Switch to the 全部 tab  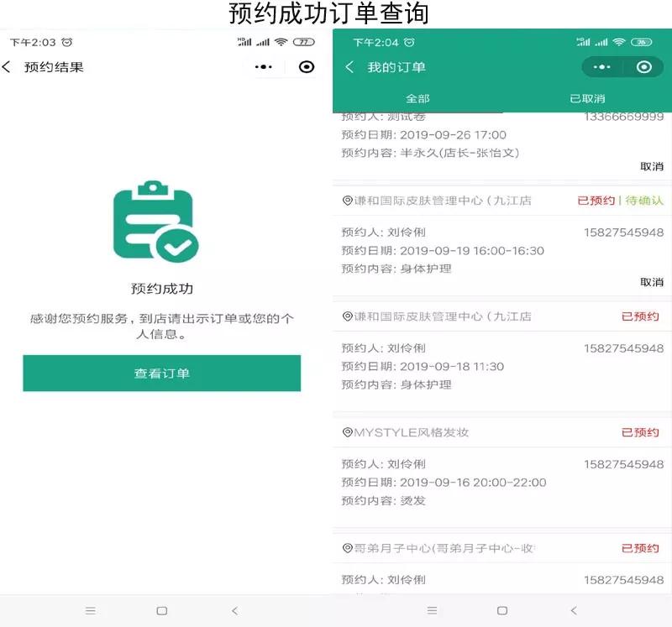[417, 98]
